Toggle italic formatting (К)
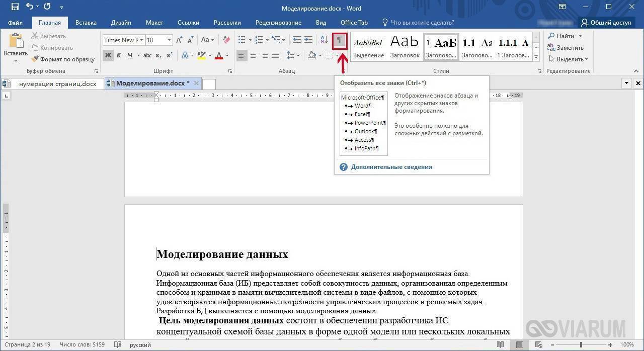The height and width of the screenshot is (351, 644). (x=119, y=55)
